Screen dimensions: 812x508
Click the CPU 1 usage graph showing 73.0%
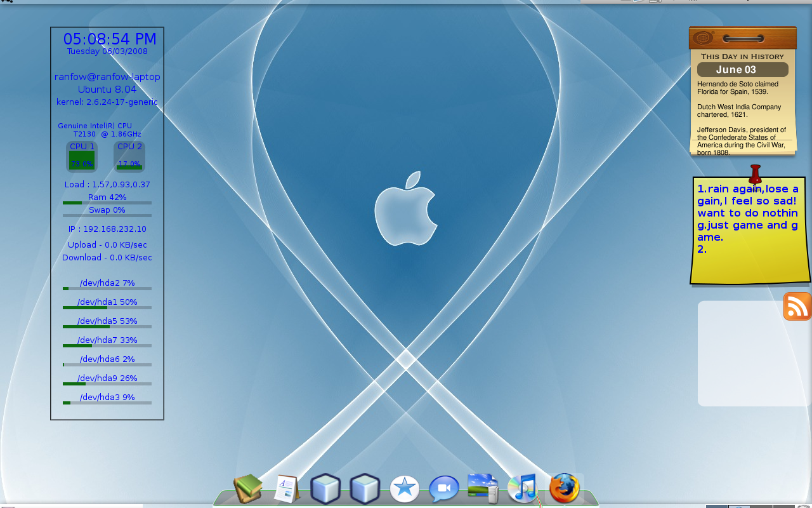tap(82, 157)
